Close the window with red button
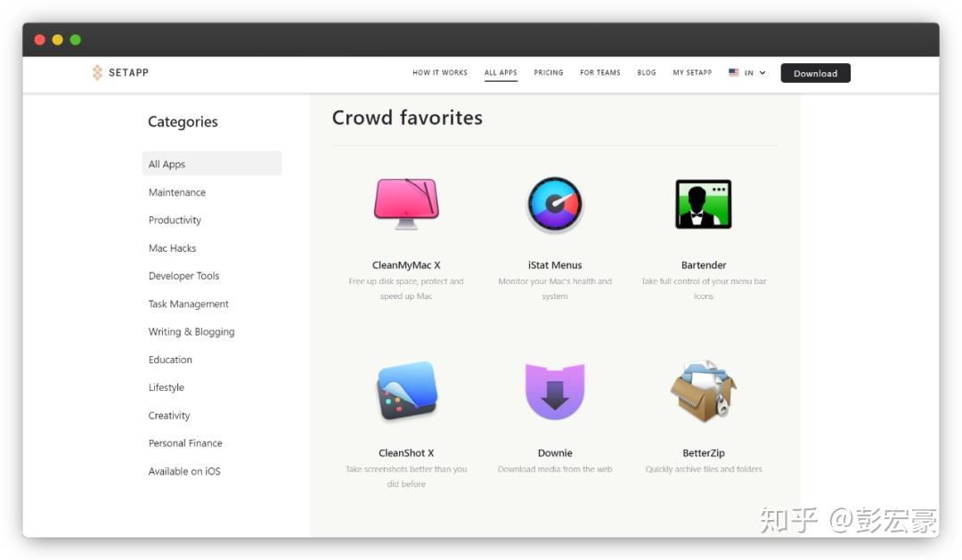Screen dimensions: 962x560 [40, 40]
